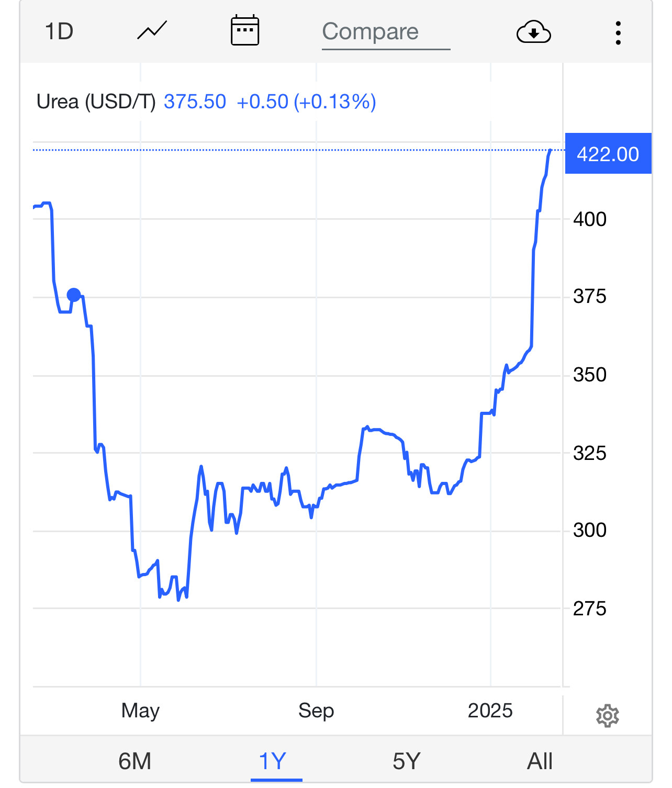Click the +0.50 (+0.13%) change value
The height and width of the screenshot is (788, 672).
click(x=306, y=102)
